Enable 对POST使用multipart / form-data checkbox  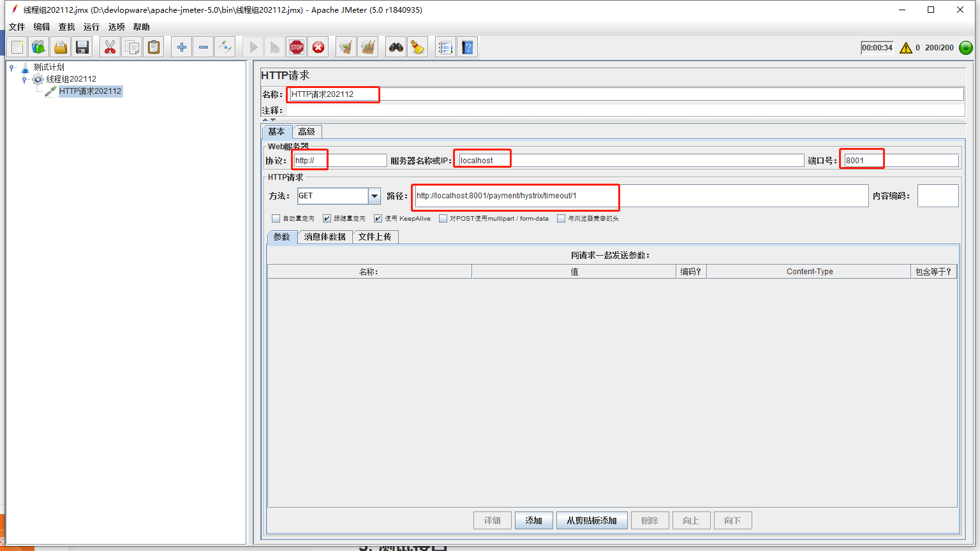[x=443, y=218]
